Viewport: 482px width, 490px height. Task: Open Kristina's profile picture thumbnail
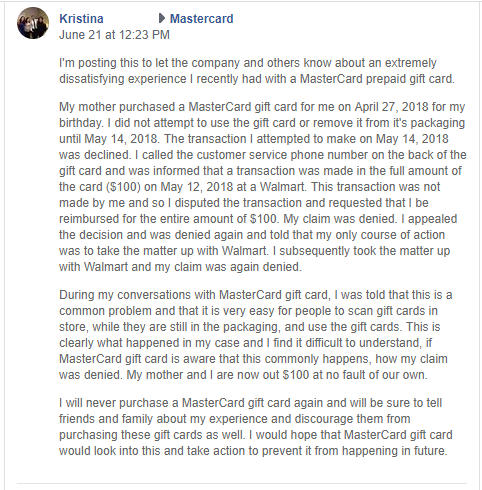click(33, 23)
